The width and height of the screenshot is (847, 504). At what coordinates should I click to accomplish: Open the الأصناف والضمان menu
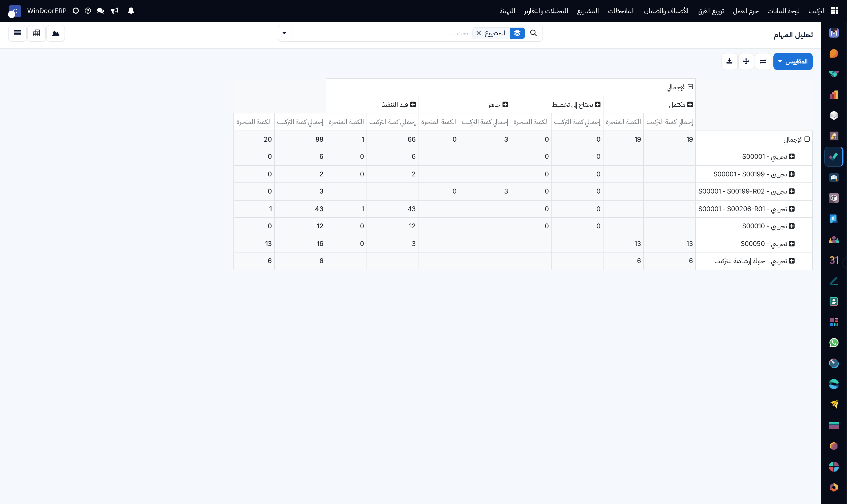(666, 11)
